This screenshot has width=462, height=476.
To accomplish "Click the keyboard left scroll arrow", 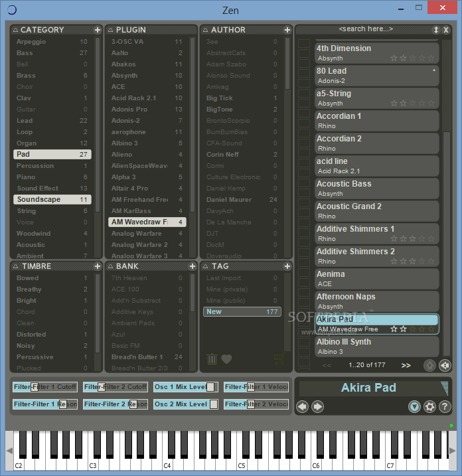I will [9, 451].
